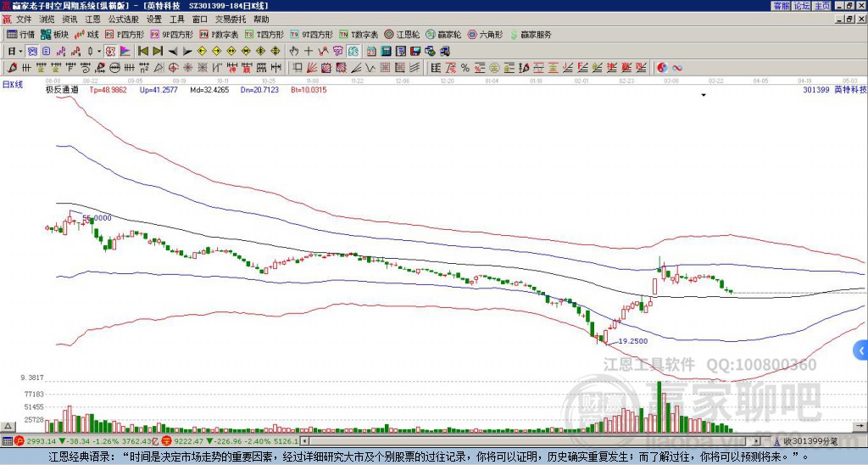868x465 pixels.
Task: Expand the candlestick style dropdown arrow
Action: (99, 52)
